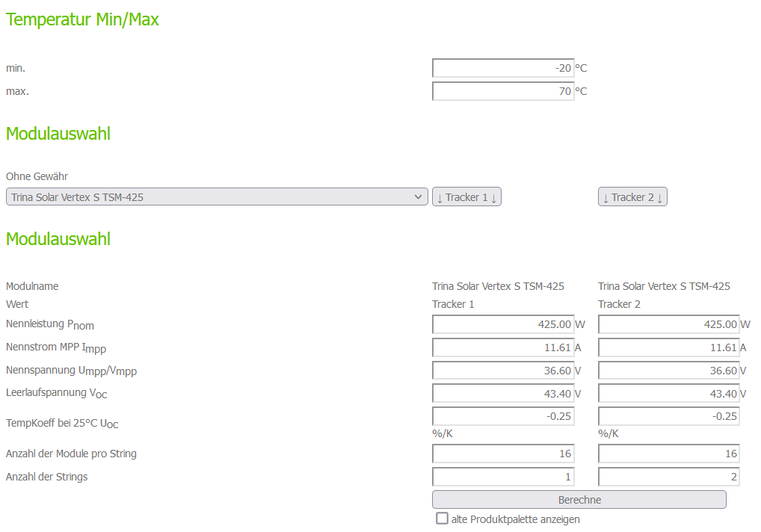Edit Tracker 1 Leerlaufspannung Voc field
Image resolution: width=761 pixels, height=532 pixels.
[x=503, y=394]
